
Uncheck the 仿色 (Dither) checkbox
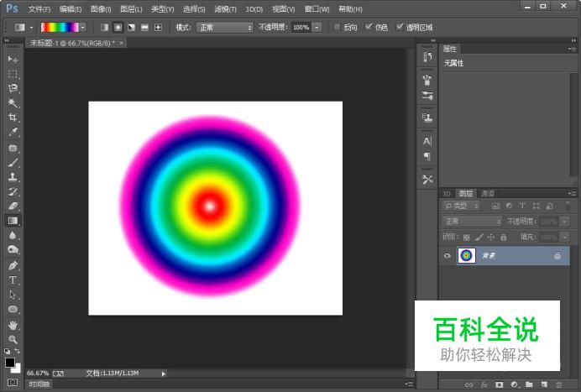coord(369,28)
